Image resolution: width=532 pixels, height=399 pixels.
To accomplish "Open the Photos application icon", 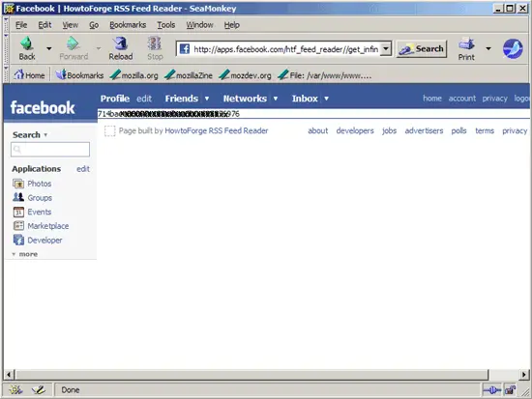I will tap(18, 184).
